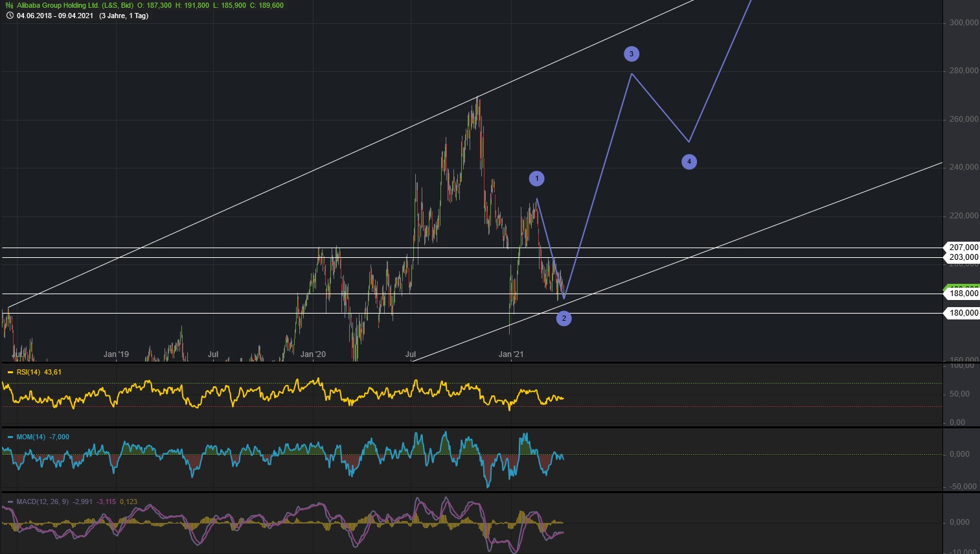Click the purple MACD(12, 26, 9) legend marker
Screen dimensions: 980x554
11,502
